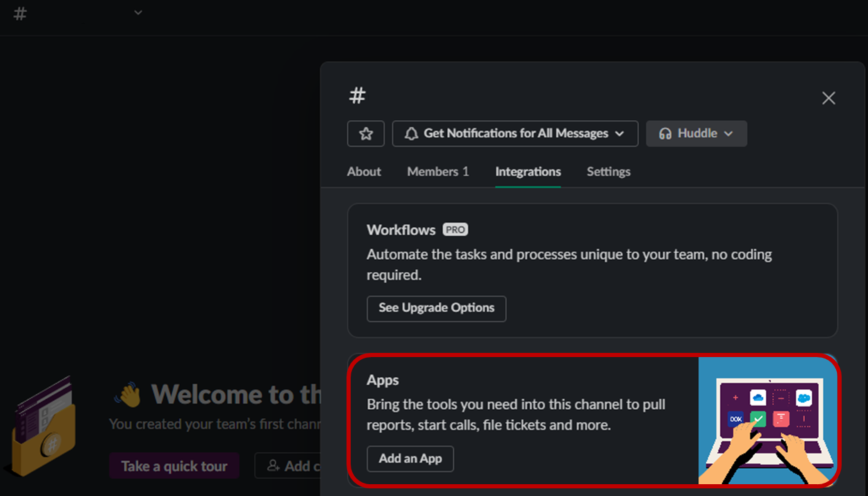Viewport: 868px width, 496px height.
Task: Open the channel hash icon in dialog header
Action: point(356,95)
